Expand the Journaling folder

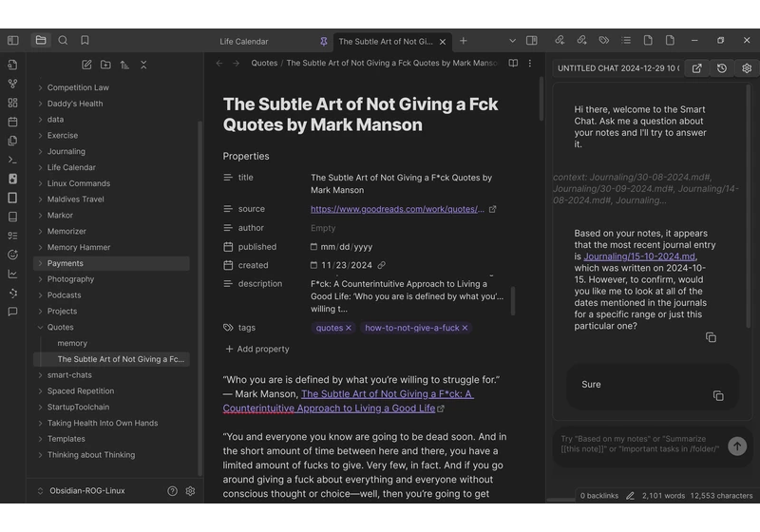[40, 152]
